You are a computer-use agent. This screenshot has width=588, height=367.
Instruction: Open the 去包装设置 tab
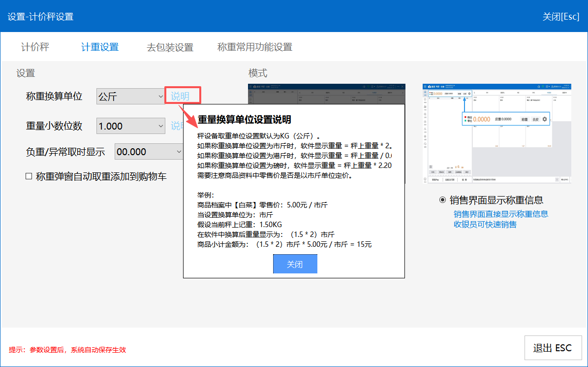point(170,47)
